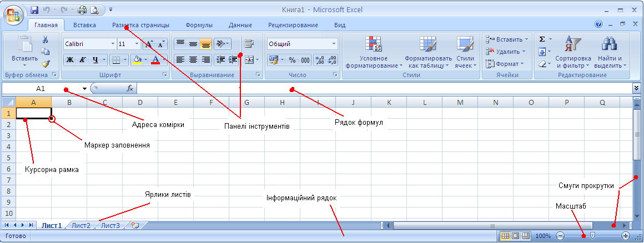Toggle center horizontal text alignment
Screen dimensions: 644x243
click(x=193, y=60)
